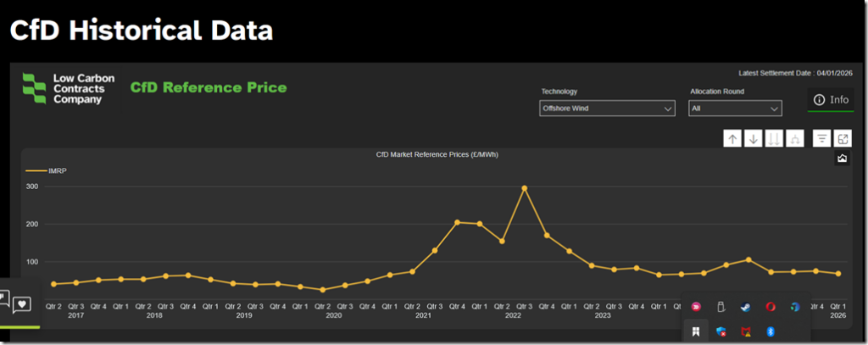This screenshot has width=868, height=345.
Task: Open the Technology dropdown showing Offshore Wind
Action: pyautogui.click(x=607, y=109)
